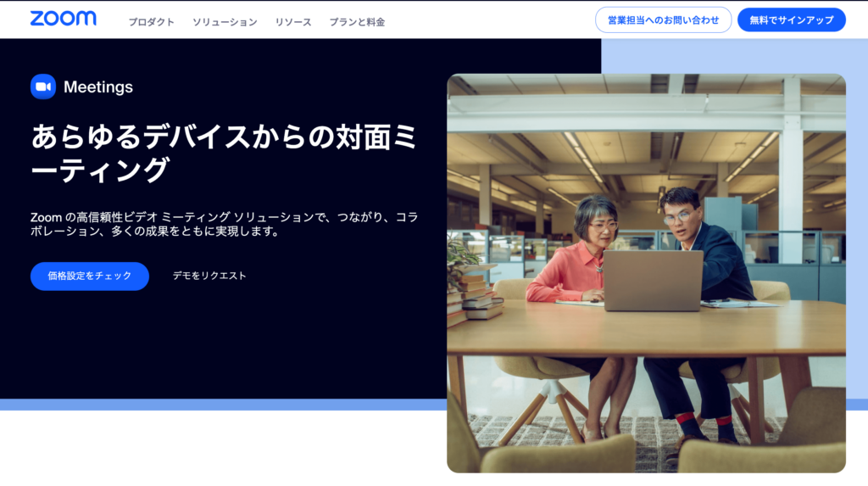The width and height of the screenshot is (868, 486).
Task: Click the Meetings product label text
Action: coord(98,87)
